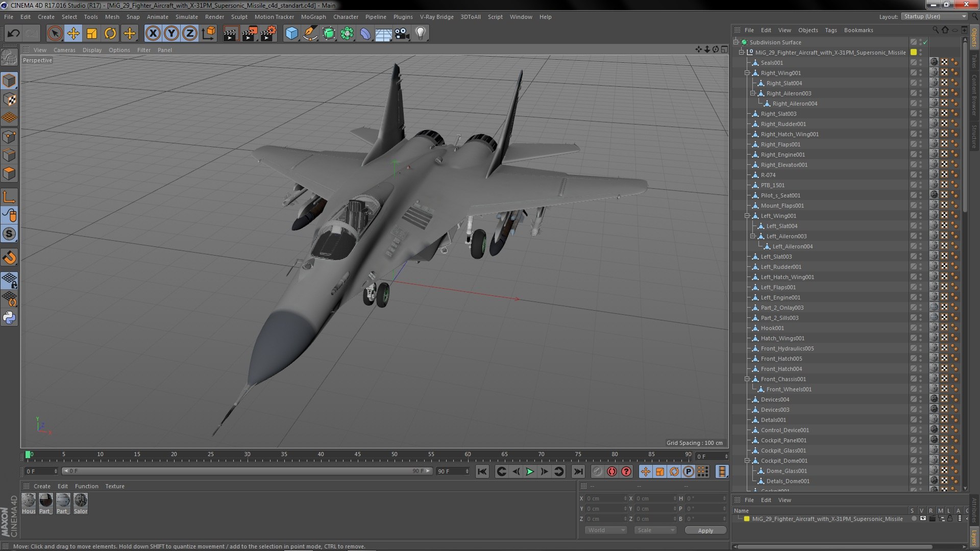Viewport: 980px width, 551px height.
Task: Switch to Polygons mode icon
Action: [9, 173]
